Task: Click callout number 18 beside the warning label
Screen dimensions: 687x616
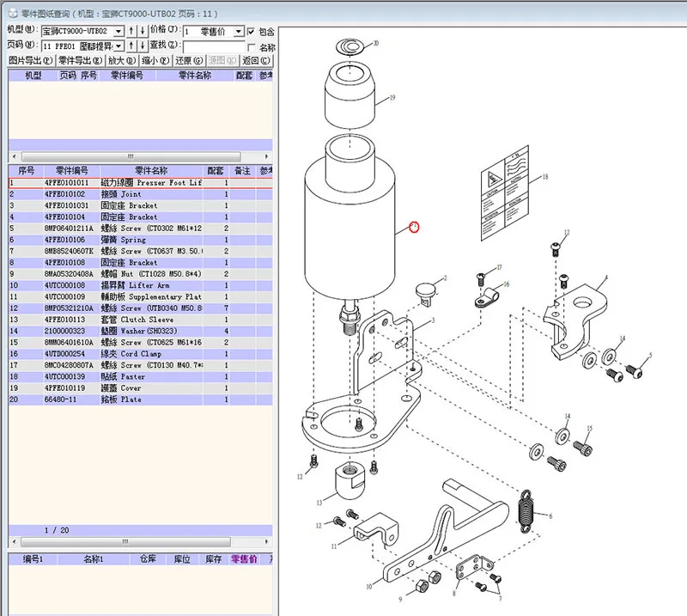Action: (545, 177)
